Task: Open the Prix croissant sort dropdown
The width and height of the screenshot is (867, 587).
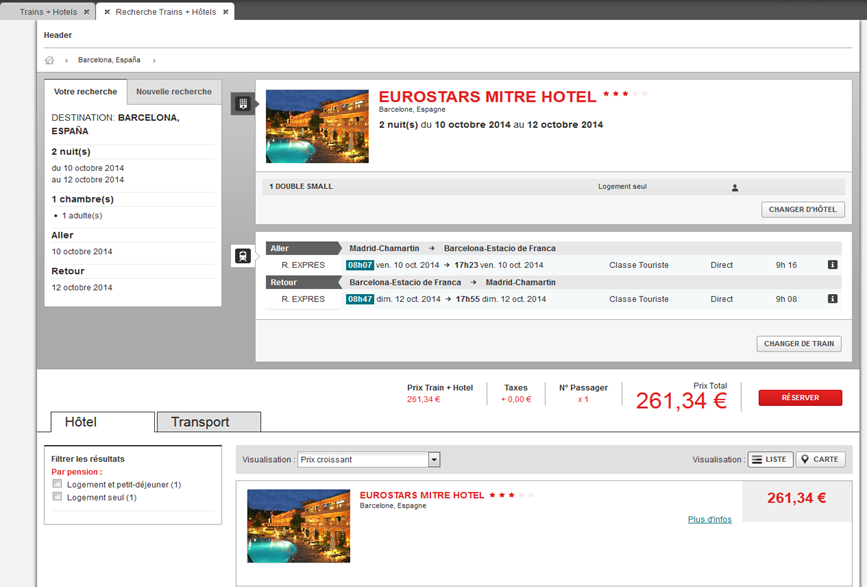Action: (x=434, y=460)
